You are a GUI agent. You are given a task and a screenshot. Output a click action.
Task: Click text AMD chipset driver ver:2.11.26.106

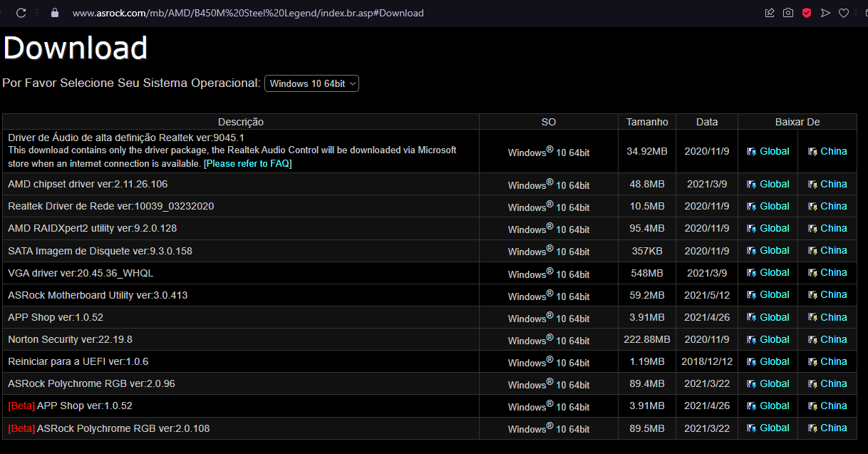coord(88,184)
